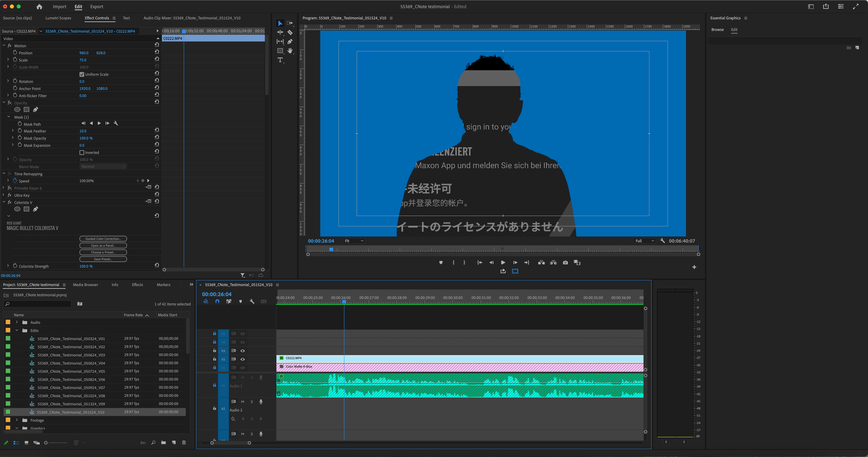
Task: Click the Choose a Preset button
Action: pos(103,252)
